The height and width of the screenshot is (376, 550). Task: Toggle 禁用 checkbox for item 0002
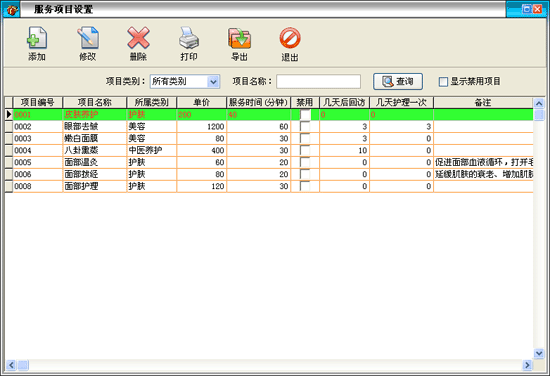click(x=305, y=126)
